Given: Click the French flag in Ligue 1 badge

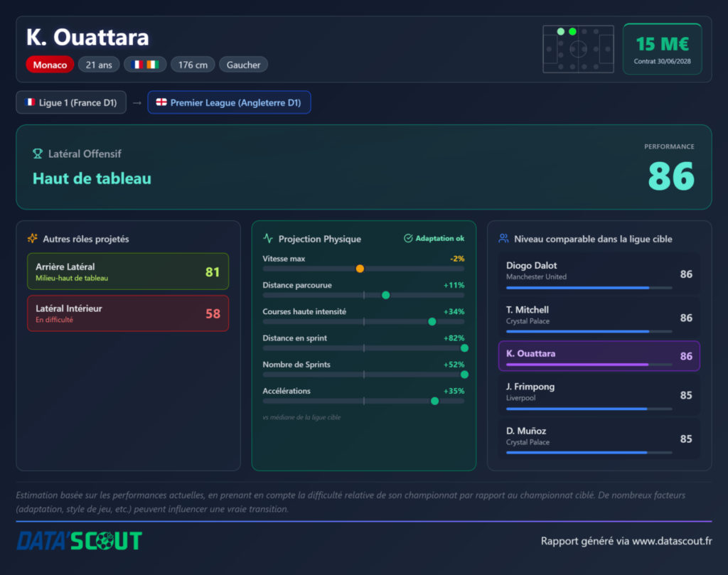Looking at the screenshot, I should pyautogui.click(x=30, y=102).
